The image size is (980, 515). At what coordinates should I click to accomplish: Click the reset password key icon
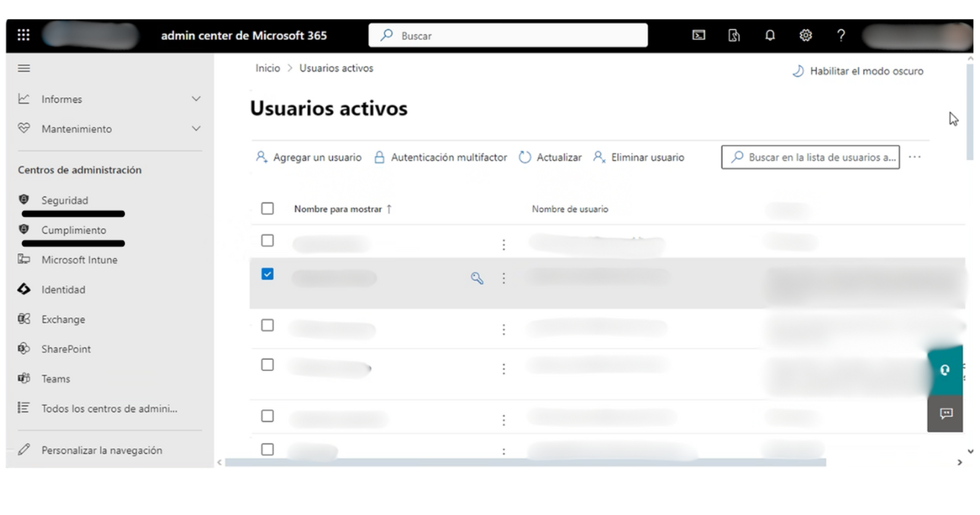click(477, 278)
